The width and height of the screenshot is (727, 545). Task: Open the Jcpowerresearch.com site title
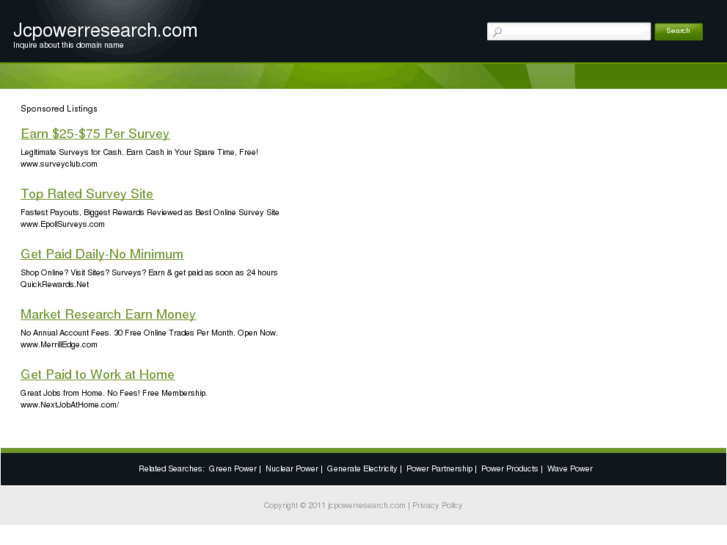click(105, 31)
